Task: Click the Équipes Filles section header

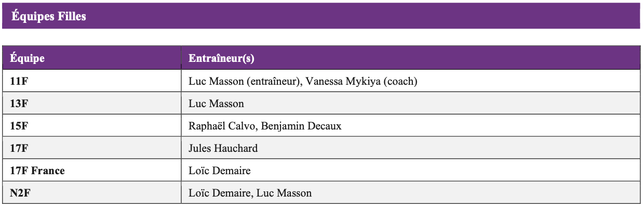Action: tap(321, 16)
